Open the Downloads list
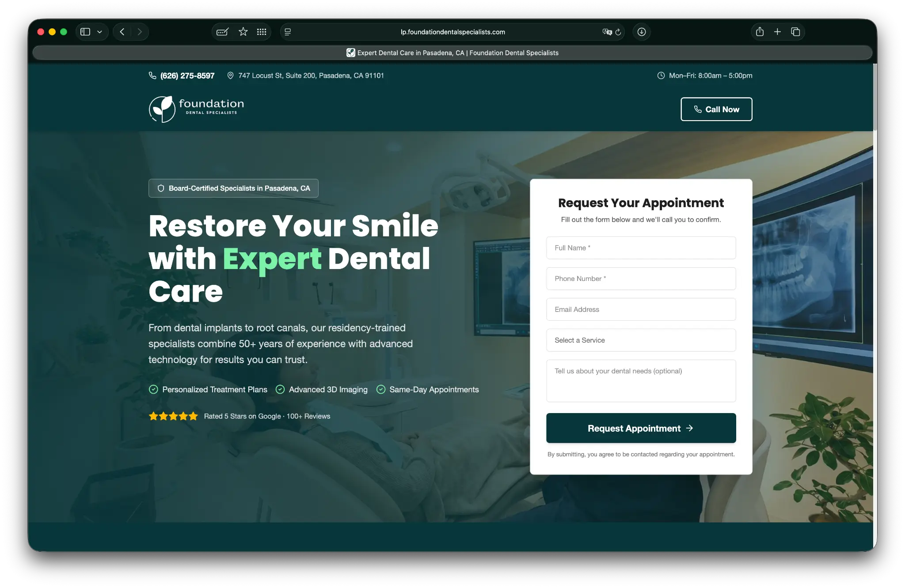The width and height of the screenshot is (905, 588). click(x=642, y=31)
